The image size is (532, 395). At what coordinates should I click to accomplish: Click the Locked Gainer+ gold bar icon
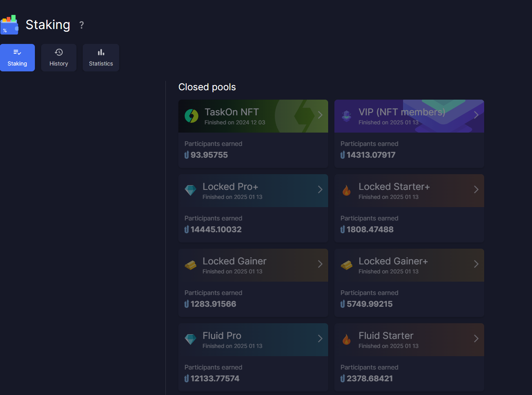point(347,265)
